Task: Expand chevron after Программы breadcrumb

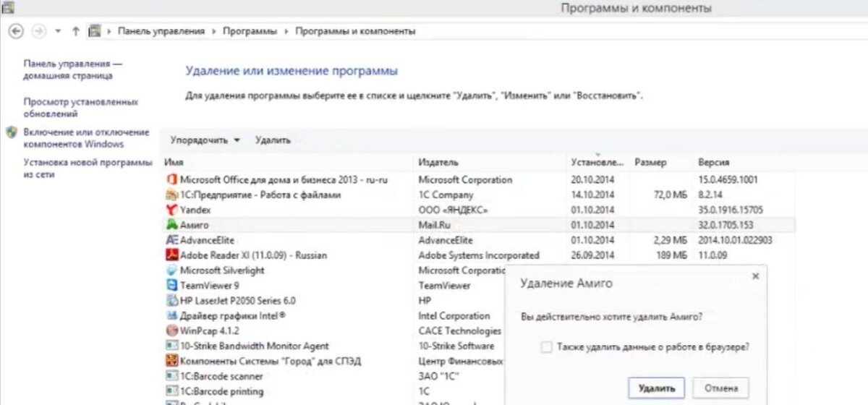Action: [x=286, y=32]
